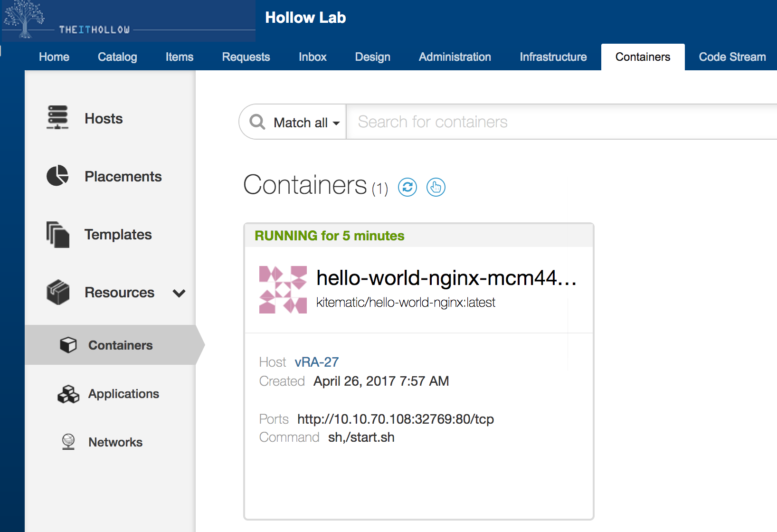The width and height of the screenshot is (777, 532).
Task: Click the hand pointer icon beside Containers heading
Action: pyautogui.click(x=436, y=187)
